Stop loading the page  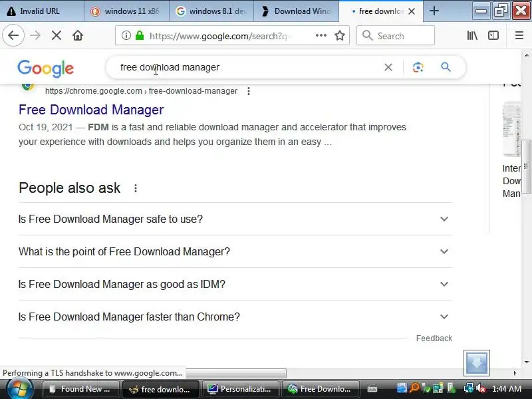[x=57, y=35]
